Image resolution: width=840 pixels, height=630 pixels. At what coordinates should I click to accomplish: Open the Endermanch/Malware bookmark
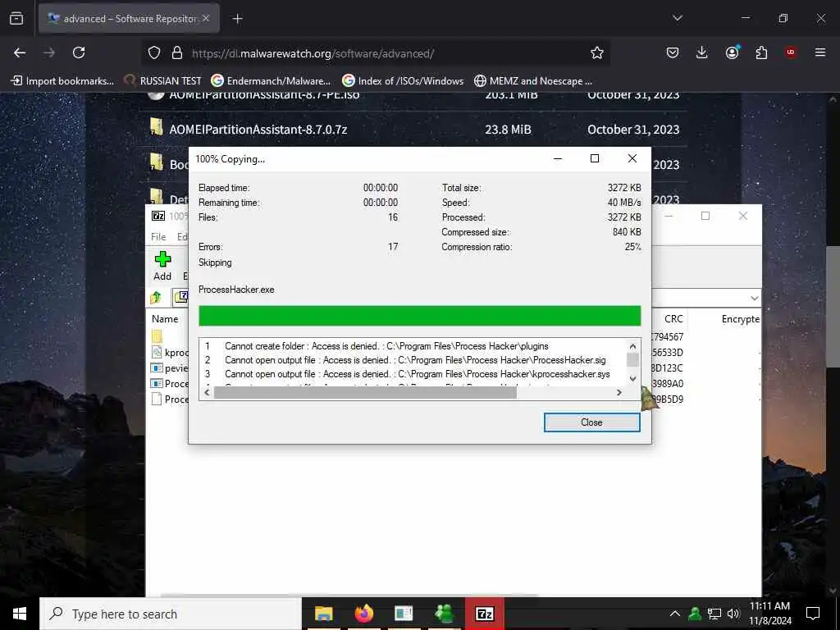271,81
